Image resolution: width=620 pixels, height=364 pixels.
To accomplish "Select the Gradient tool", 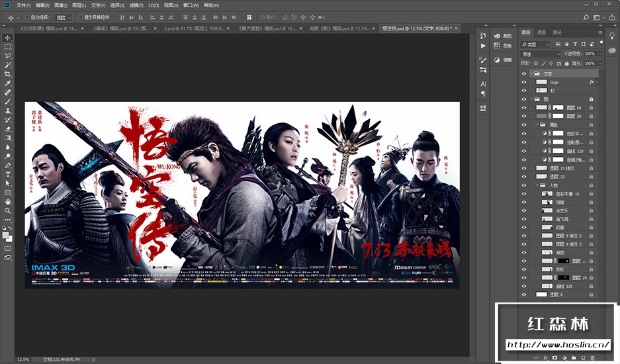I will [x=7, y=138].
